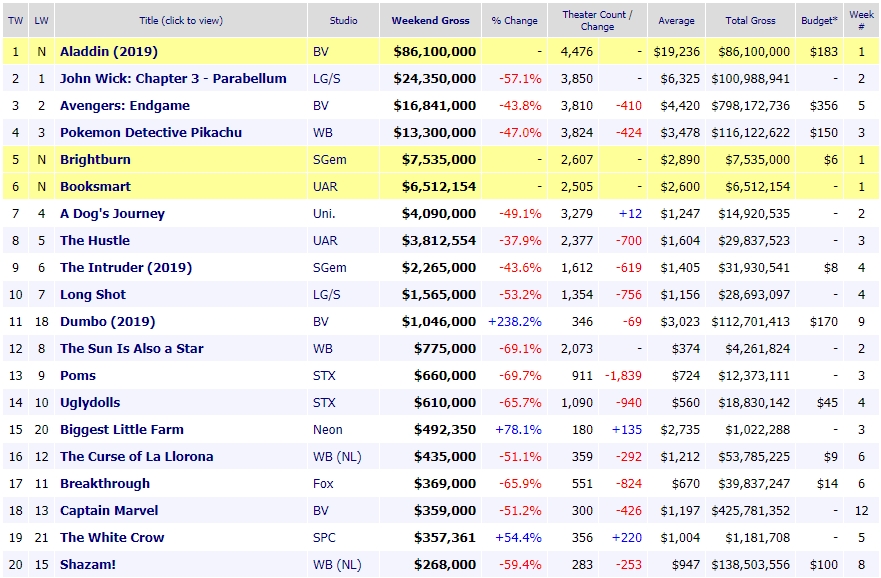Click the Shazam! movie title
This screenshot has height=578, width=881.
(x=88, y=565)
